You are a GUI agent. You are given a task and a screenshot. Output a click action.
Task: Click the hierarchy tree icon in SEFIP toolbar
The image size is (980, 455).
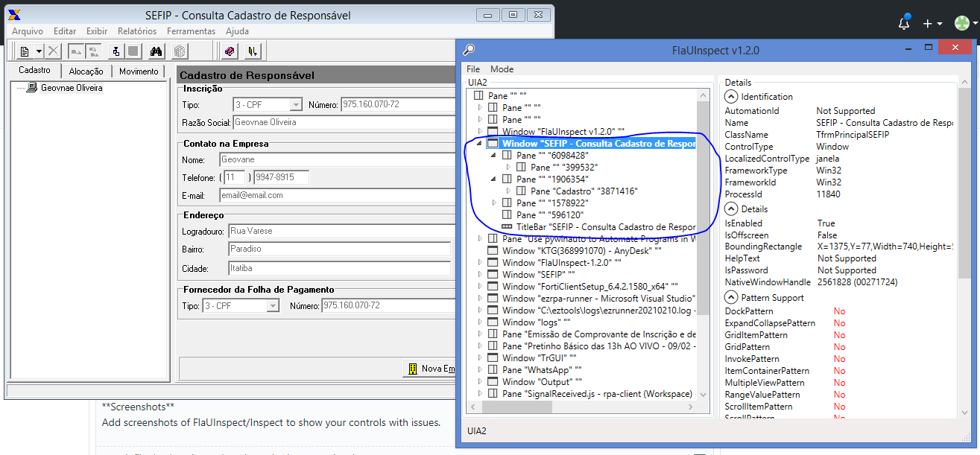pos(116,51)
